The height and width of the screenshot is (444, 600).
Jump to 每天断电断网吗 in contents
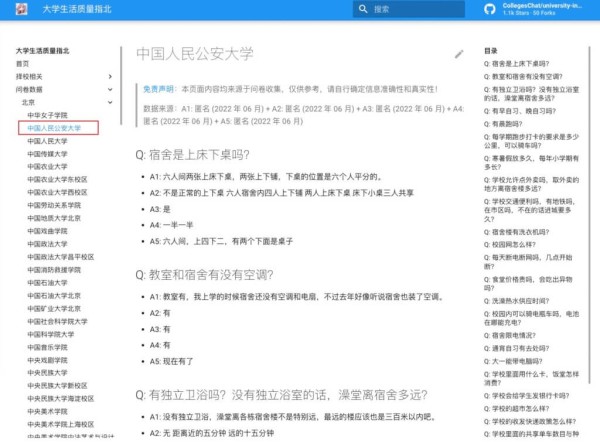[x=528, y=262]
